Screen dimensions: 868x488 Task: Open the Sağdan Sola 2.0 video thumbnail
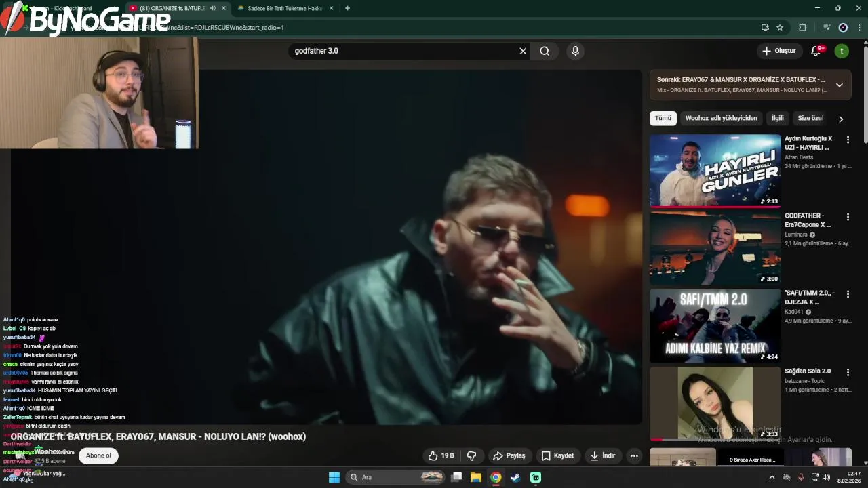click(x=715, y=403)
